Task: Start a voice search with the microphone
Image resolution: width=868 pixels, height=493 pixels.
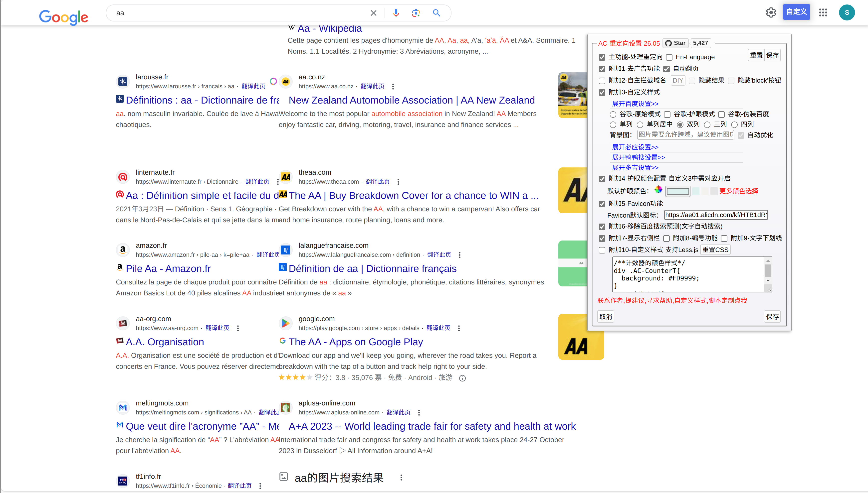Action: (396, 13)
